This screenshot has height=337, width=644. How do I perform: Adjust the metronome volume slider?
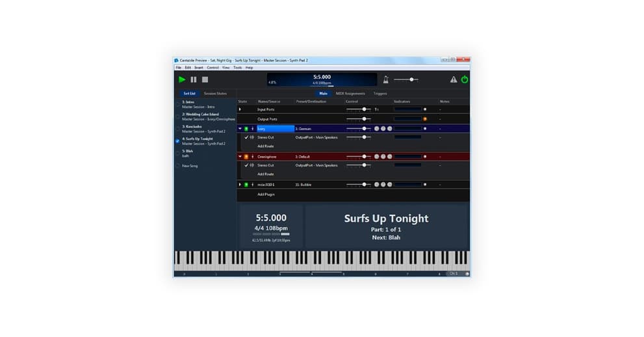(x=406, y=79)
